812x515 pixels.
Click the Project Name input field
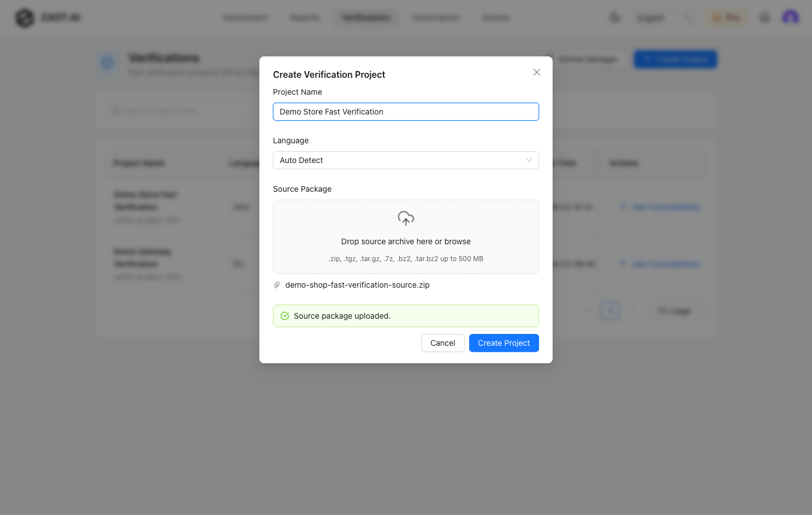tap(406, 112)
